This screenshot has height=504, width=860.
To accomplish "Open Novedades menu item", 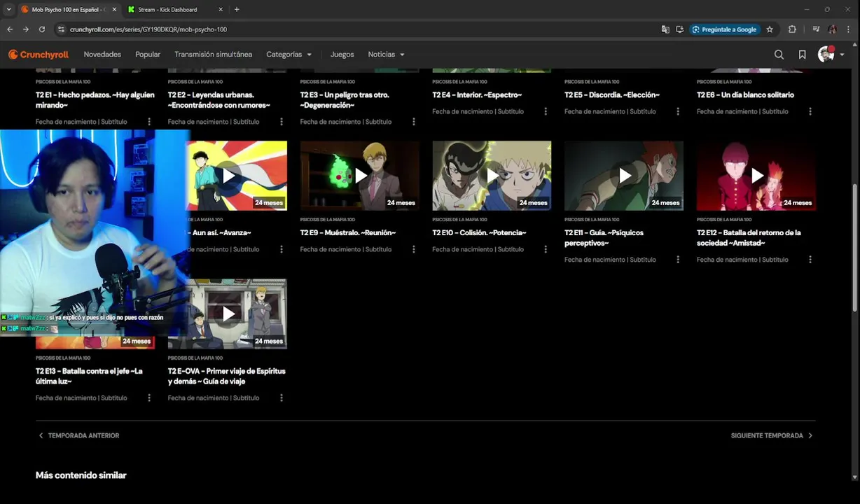I will (x=102, y=55).
